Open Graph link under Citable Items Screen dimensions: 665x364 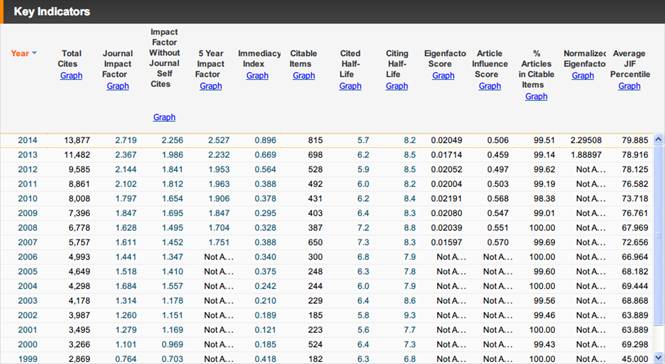click(x=304, y=76)
